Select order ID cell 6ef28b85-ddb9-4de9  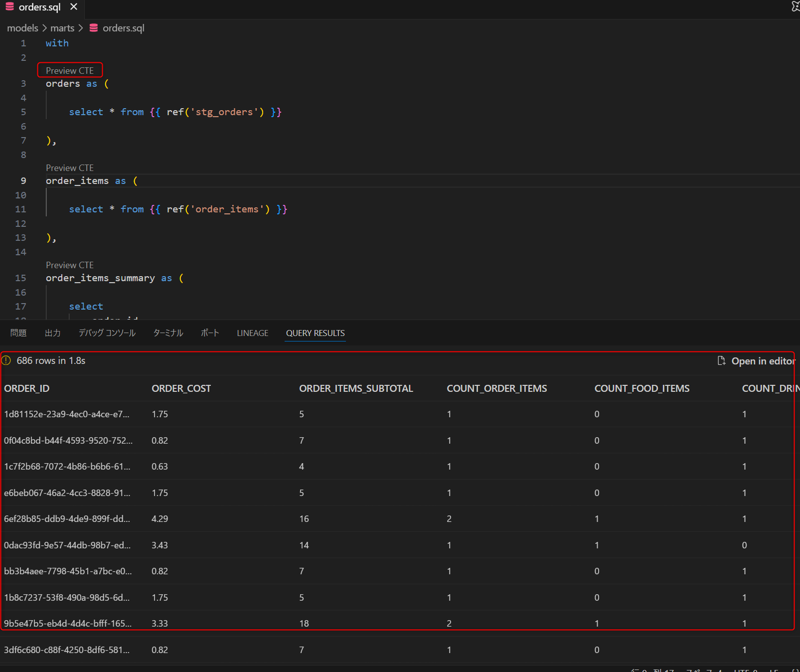pyautogui.click(x=67, y=519)
